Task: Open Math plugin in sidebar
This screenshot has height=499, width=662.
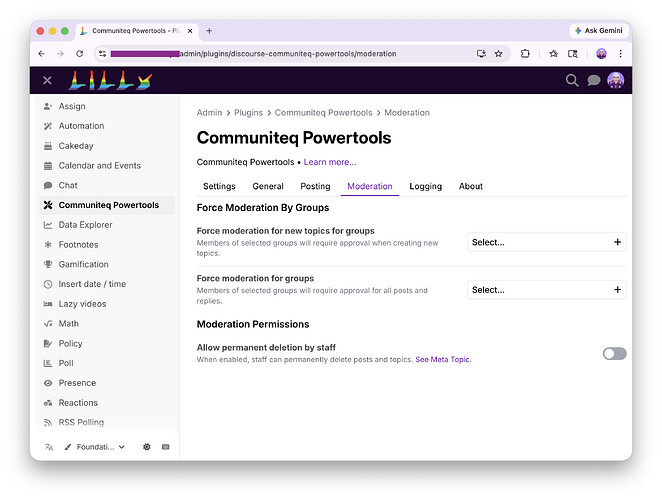Action: coord(107,323)
